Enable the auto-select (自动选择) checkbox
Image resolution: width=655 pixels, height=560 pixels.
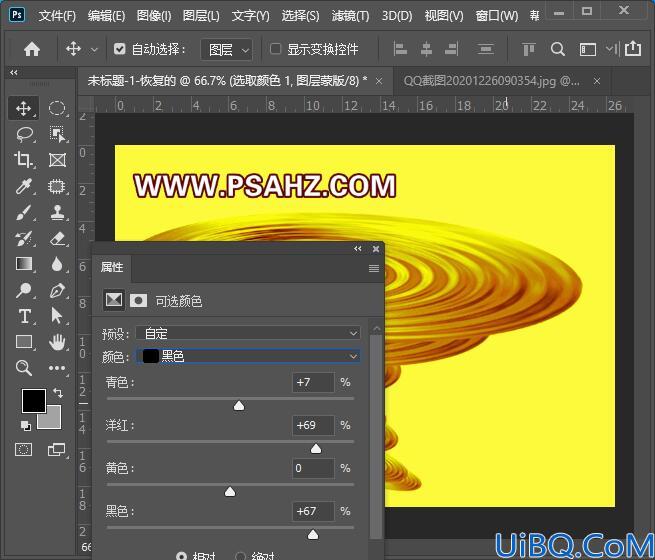point(119,49)
